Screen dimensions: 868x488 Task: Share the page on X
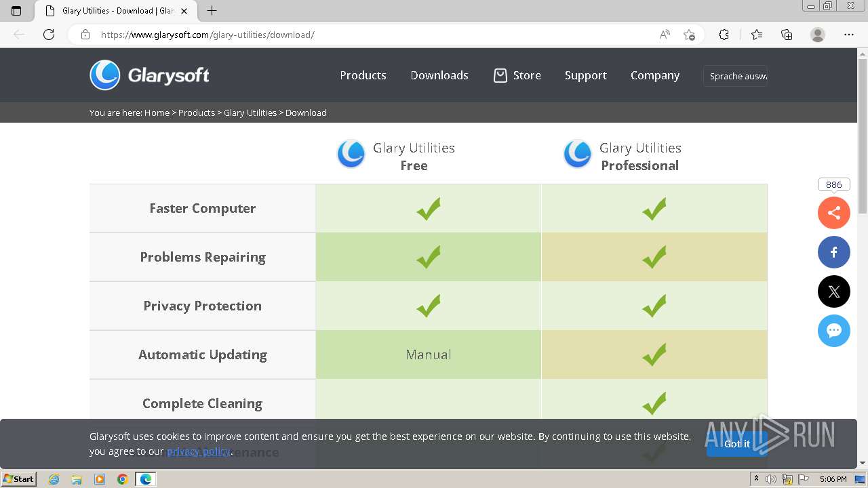pos(834,291)
